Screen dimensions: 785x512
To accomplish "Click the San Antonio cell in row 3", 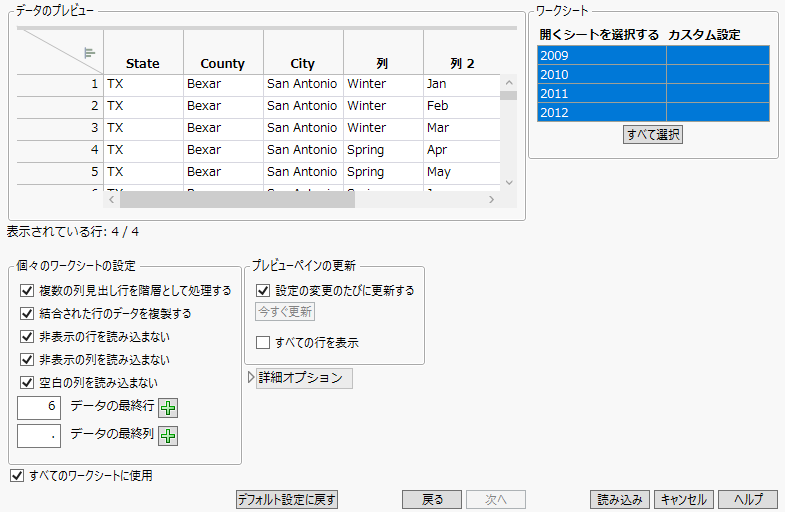I will click(x=302, y=128).
